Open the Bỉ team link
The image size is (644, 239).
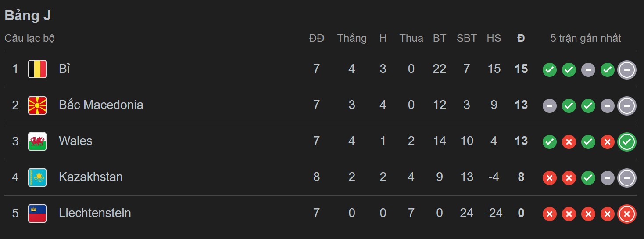coord(64,69)
